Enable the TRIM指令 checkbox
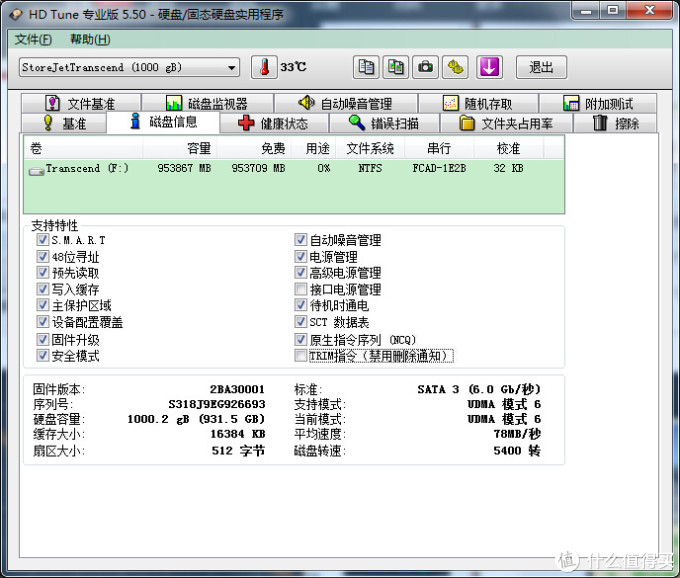The width and height of the screenshot is (680, 578). [x=301, y=356]
